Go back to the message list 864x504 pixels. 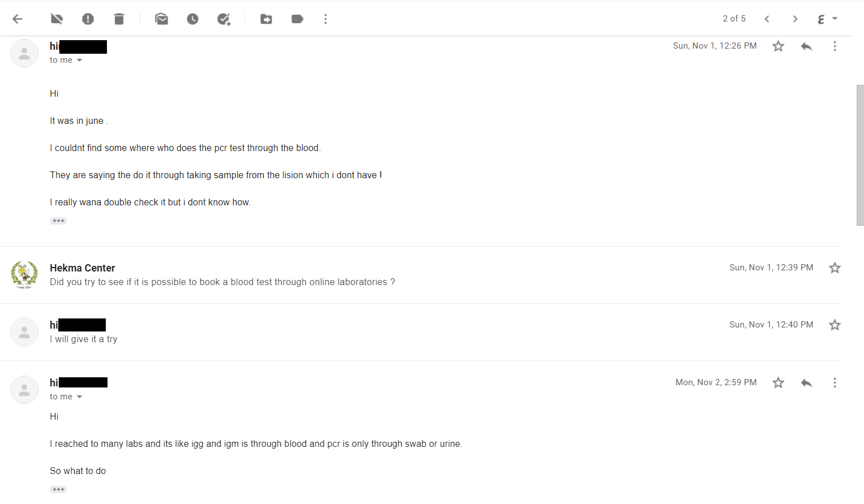coord(18,19)
